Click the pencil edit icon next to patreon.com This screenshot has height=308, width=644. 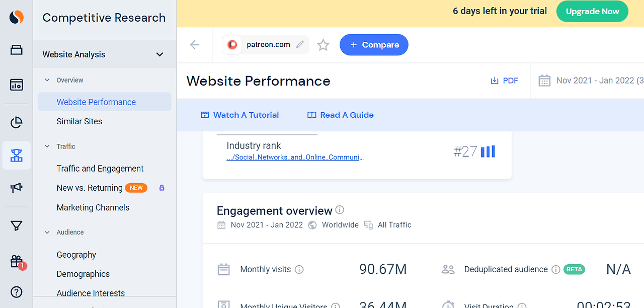click(x=300, y=44)
